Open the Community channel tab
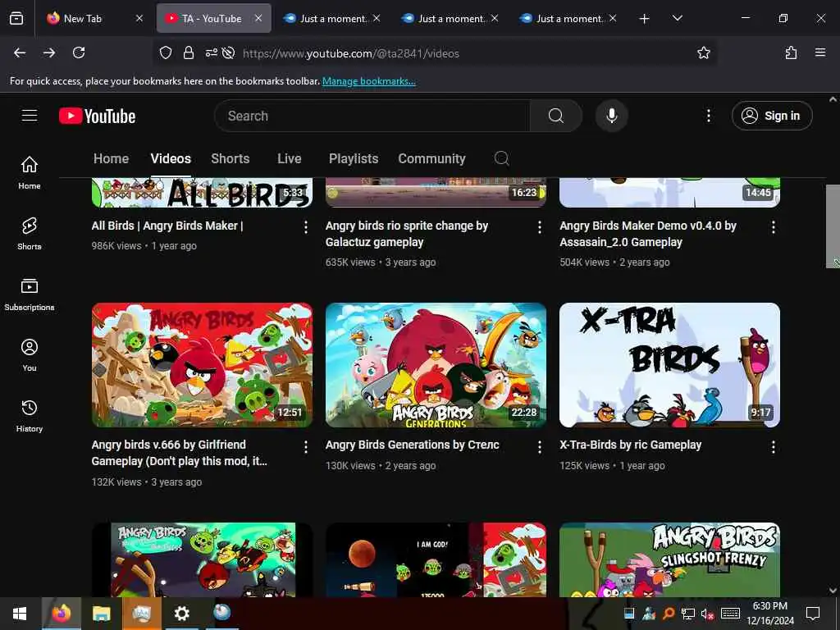The height and width of the screenshot is (630, 840). pyautogui.click(x=431, y=158)
